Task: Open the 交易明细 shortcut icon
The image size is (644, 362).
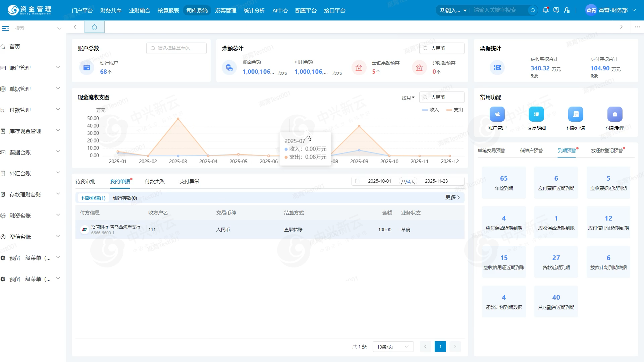Action: coord(536,114)
